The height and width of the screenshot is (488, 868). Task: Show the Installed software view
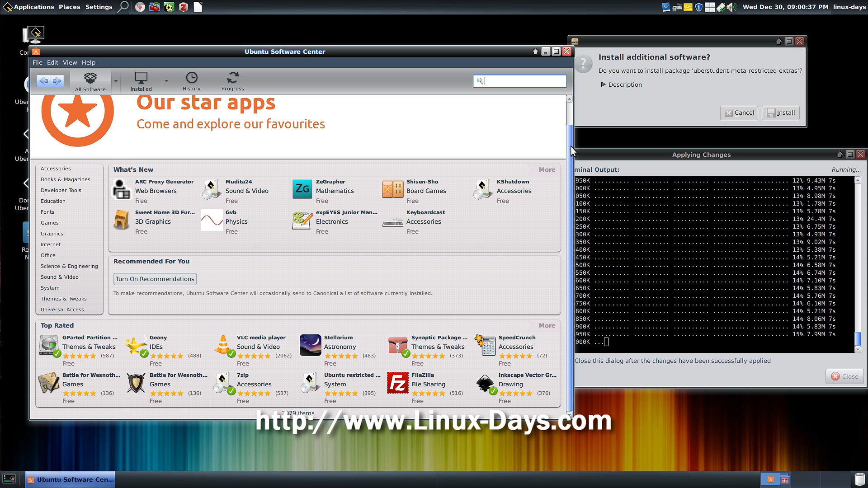(141, 82)
